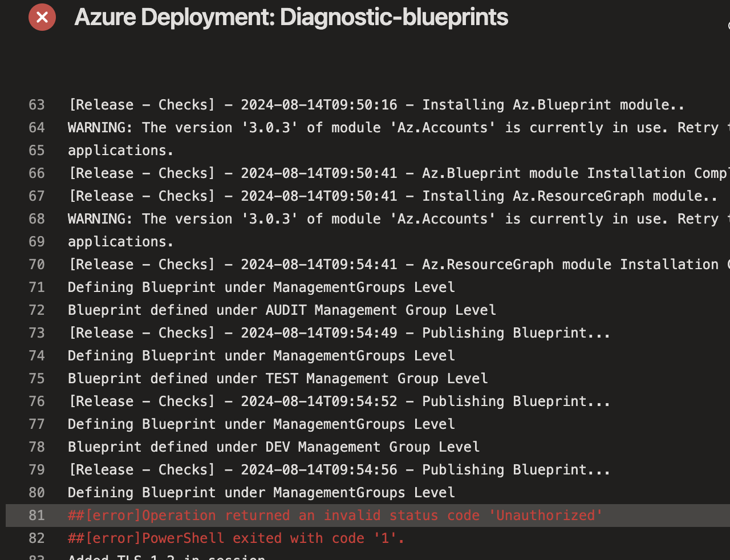Select log line 63 Installing Az.Blueprint module

376,105
